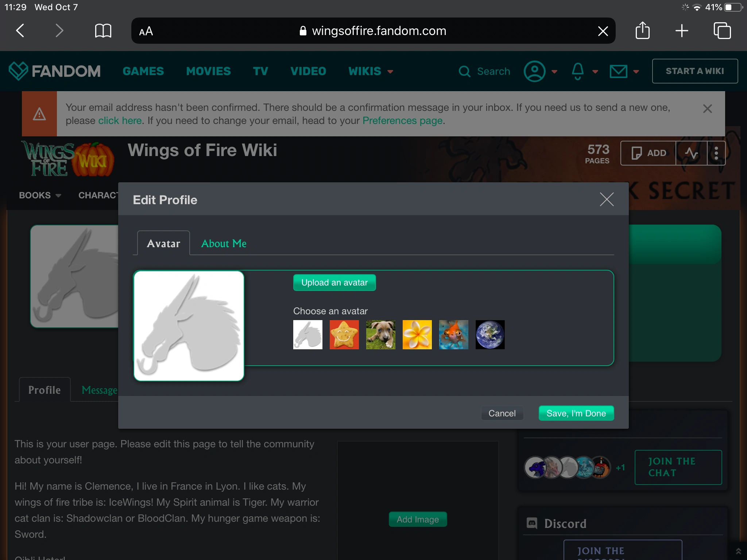Expand the WIKIS dropdown menu

click(x=371, y=71)
